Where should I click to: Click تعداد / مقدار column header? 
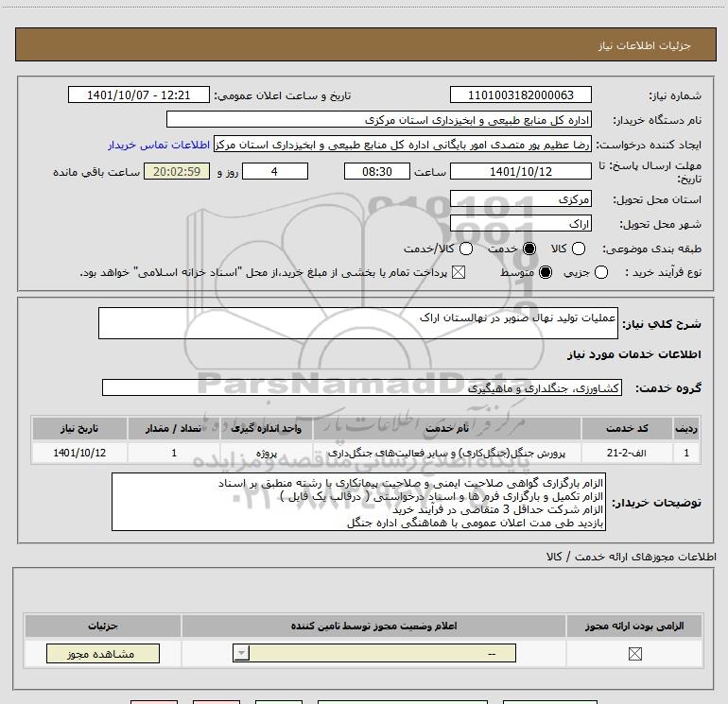[174, 428]
